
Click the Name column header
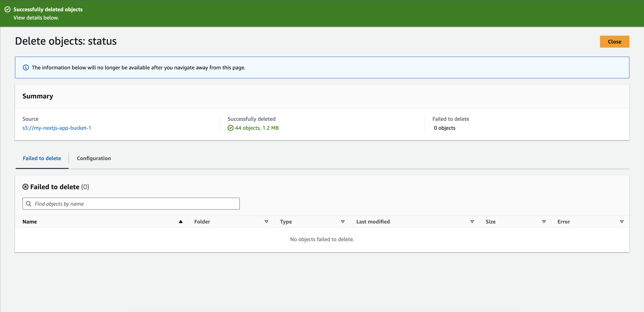point(29,222)
